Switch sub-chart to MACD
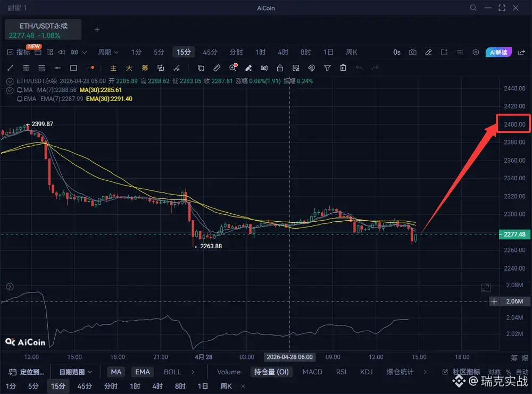 pyautogui.click(x=312, y=372)
